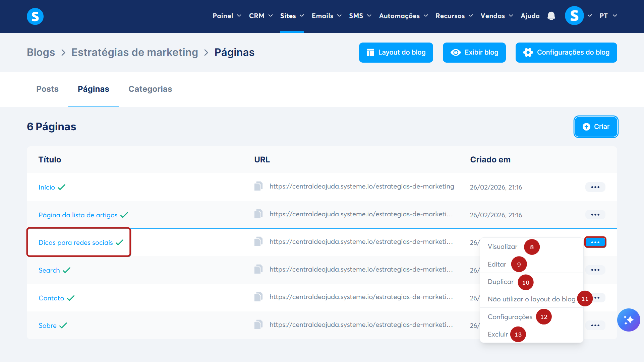Open three-dots menu for Início row
The image size is (644, 362).
click(x=595, y=187)
